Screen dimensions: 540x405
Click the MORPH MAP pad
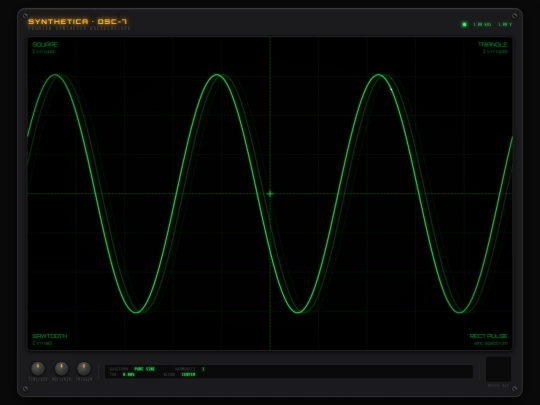(x=498, y=369)
